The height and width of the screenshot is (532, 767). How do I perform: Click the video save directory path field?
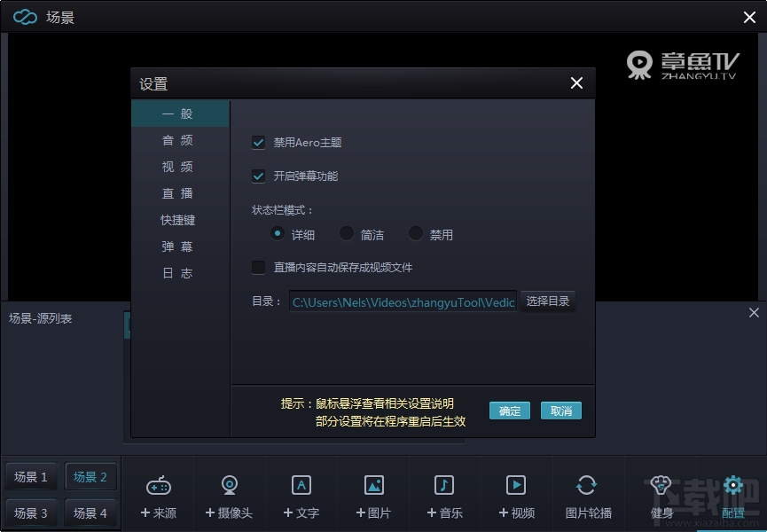pos(403,301)
